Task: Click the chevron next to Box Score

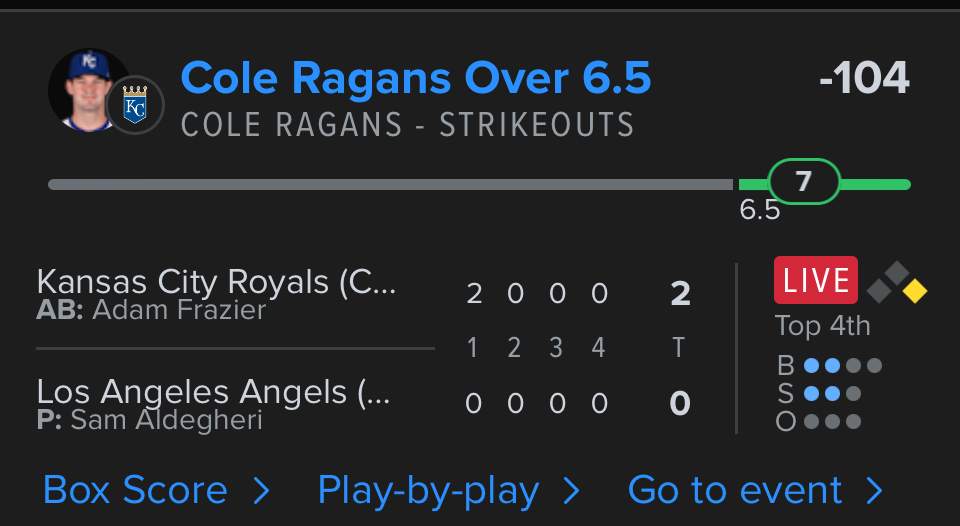Action: (261, 490)
